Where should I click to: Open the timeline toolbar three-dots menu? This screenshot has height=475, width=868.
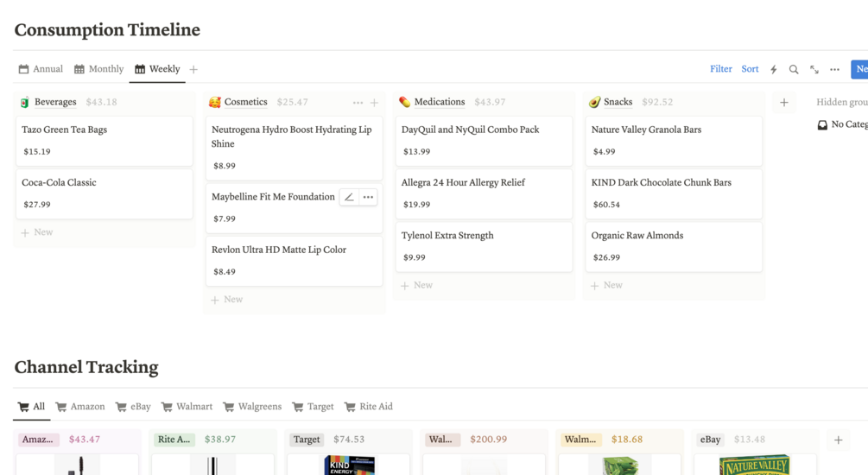click(x=835, y=69)
